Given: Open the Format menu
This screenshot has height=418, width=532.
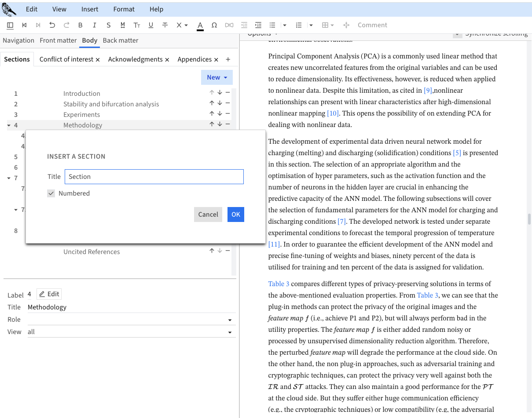Looking at the screenshot, I should pos(124,9).
